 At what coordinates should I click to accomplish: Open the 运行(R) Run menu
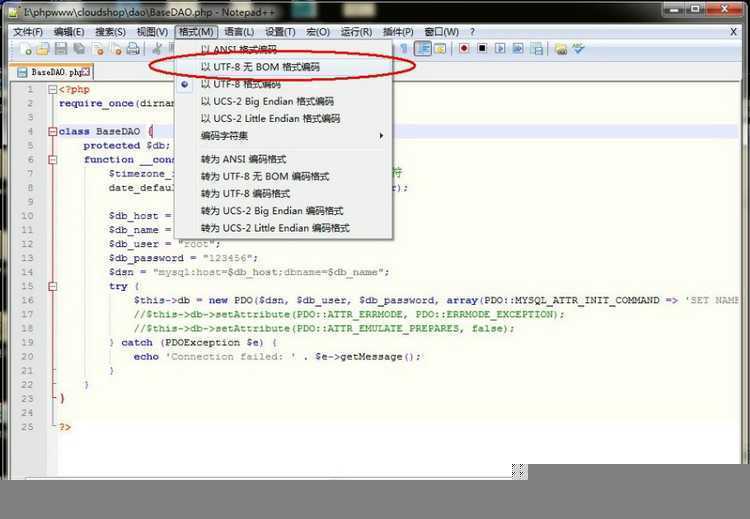pos(356,32)
